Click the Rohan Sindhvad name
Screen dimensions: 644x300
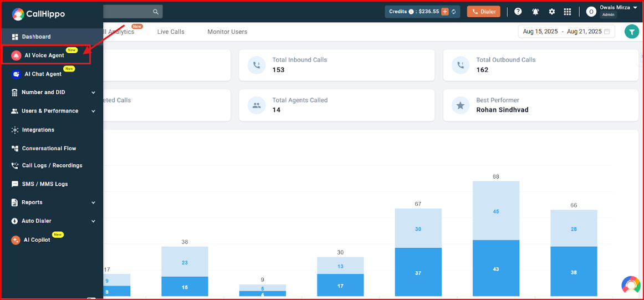(x=502, y=110)
